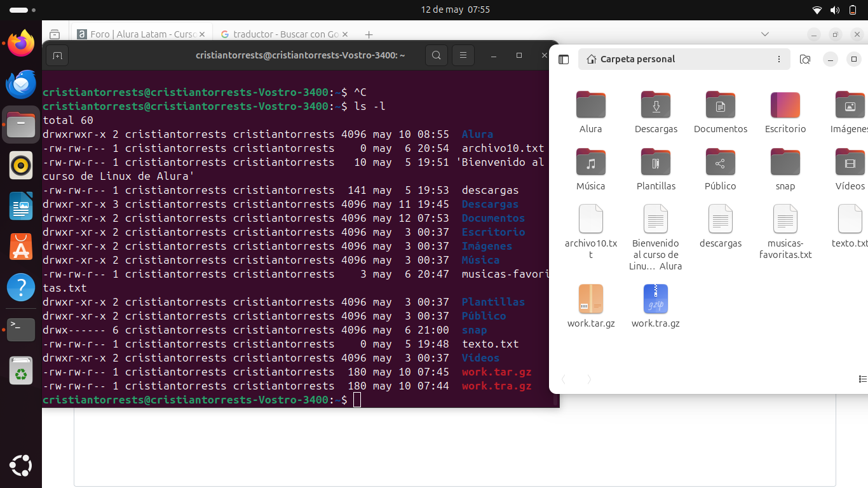
Task: Select the Imágenes folder in Files
Action: [x=850, y=112]
